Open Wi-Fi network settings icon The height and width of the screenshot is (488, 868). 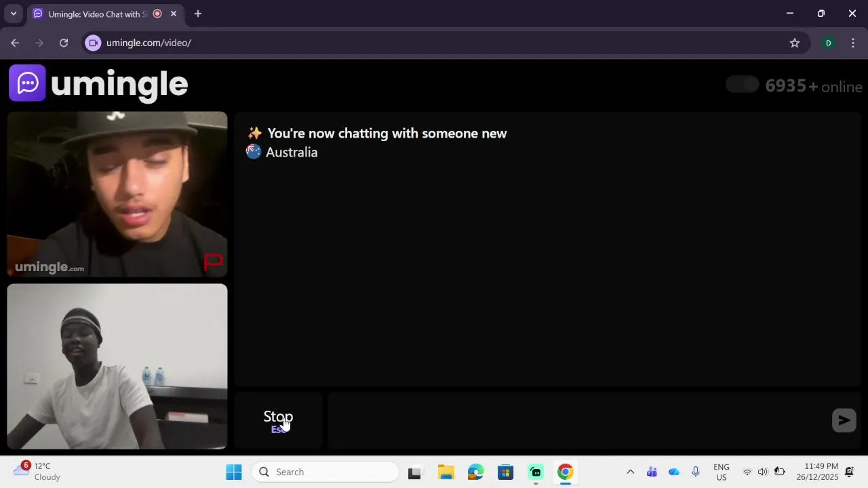747,472
